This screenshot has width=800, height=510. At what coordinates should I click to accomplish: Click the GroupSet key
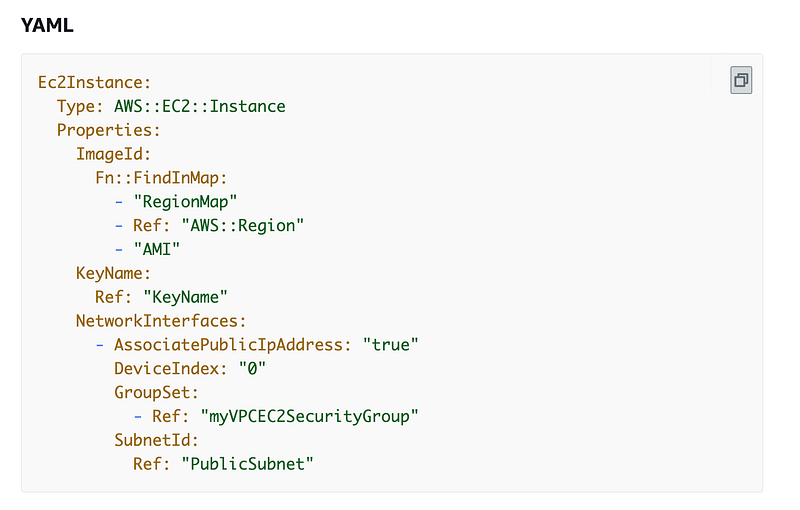click(x=156, y=392)
